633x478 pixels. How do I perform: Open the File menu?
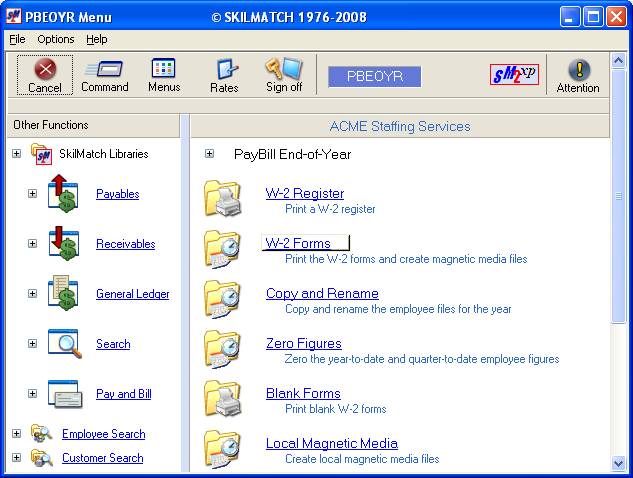17,39
